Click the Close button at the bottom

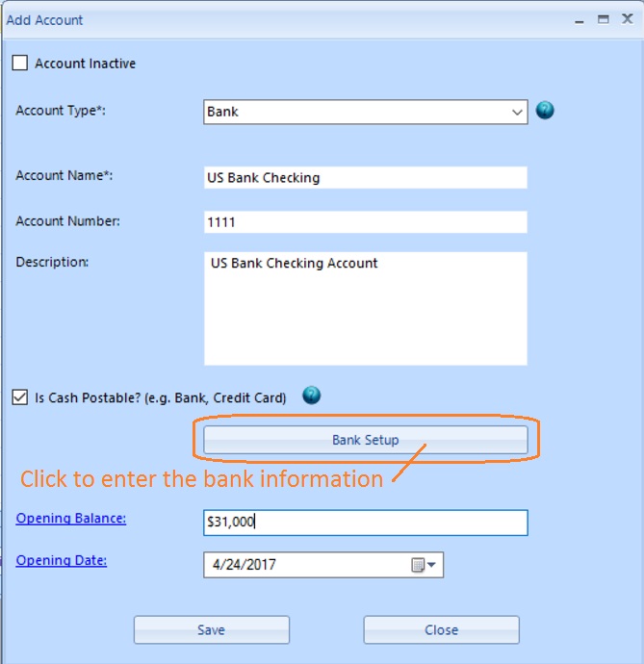point(441,629)
